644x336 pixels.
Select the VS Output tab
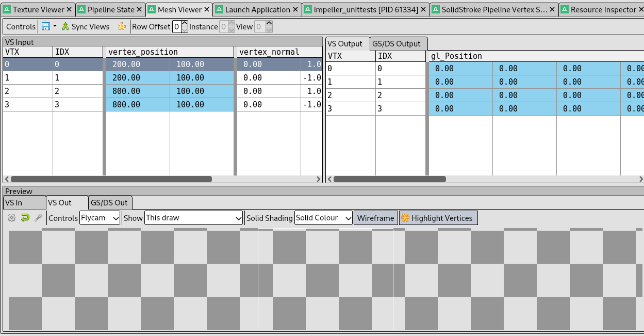coord(348,43)
